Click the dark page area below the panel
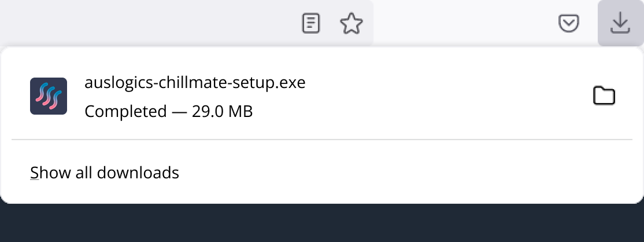Viewport: 644px width, 242px height. click(x=321, y=223)
